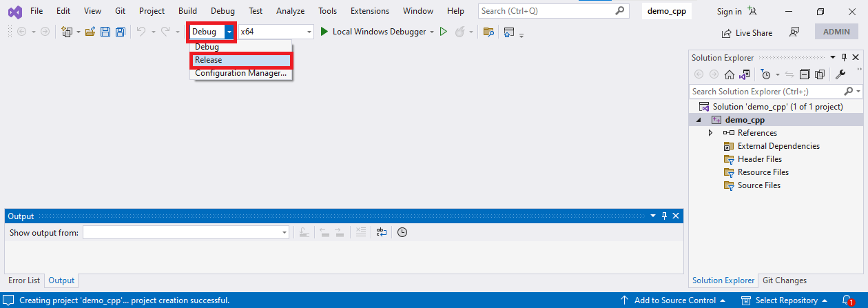The width and height of the screenshot is (868, 308).
Task: Collapse the demo_cpp project node arrow
Action: (x=699, y=120)
